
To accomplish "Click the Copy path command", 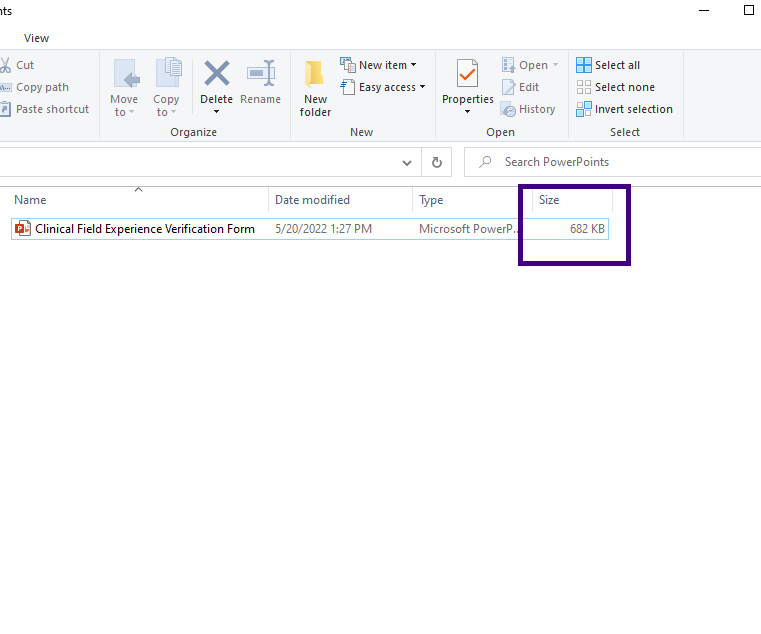I will (34, 87).
